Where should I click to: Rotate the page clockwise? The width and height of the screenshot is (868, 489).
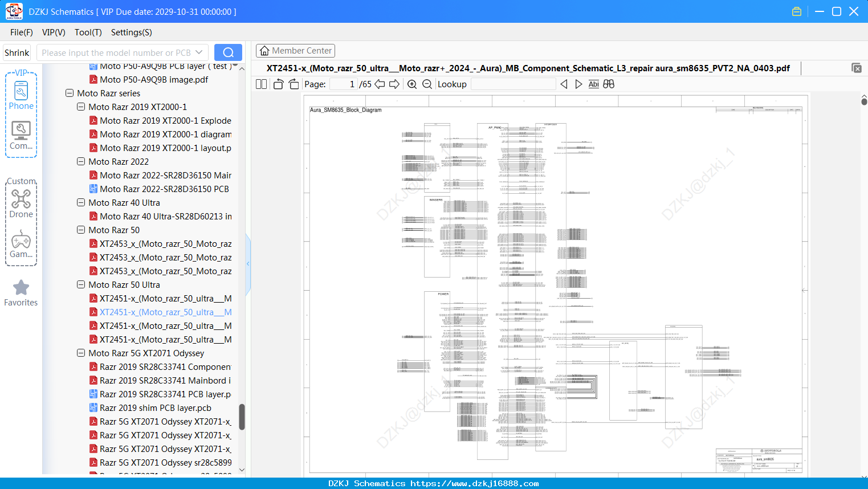[294, 84]
